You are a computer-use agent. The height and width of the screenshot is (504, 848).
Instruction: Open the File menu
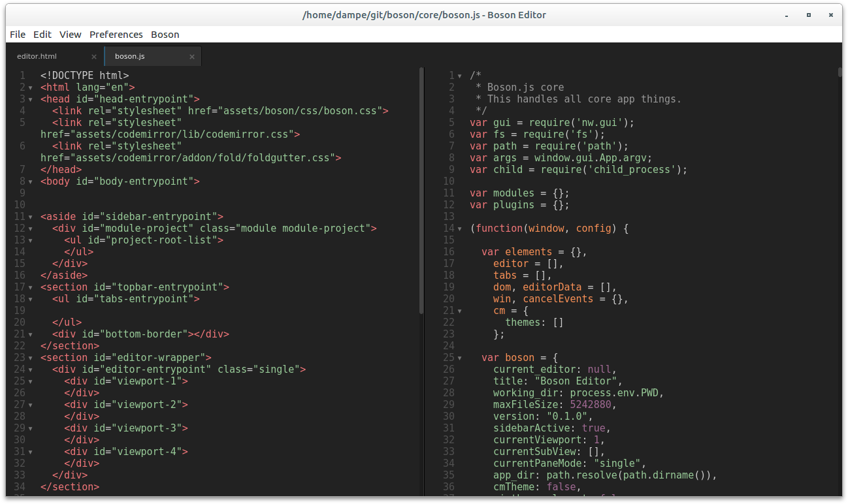[x=18, y=35]
